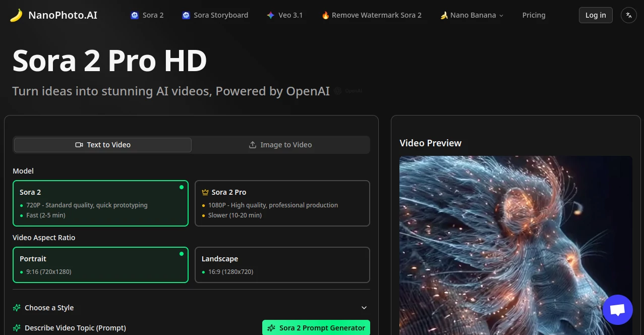Click the sparkles icon beside Choose a Style
The height and width of the screenshot is (335, 644).
(x=17, y=307)
